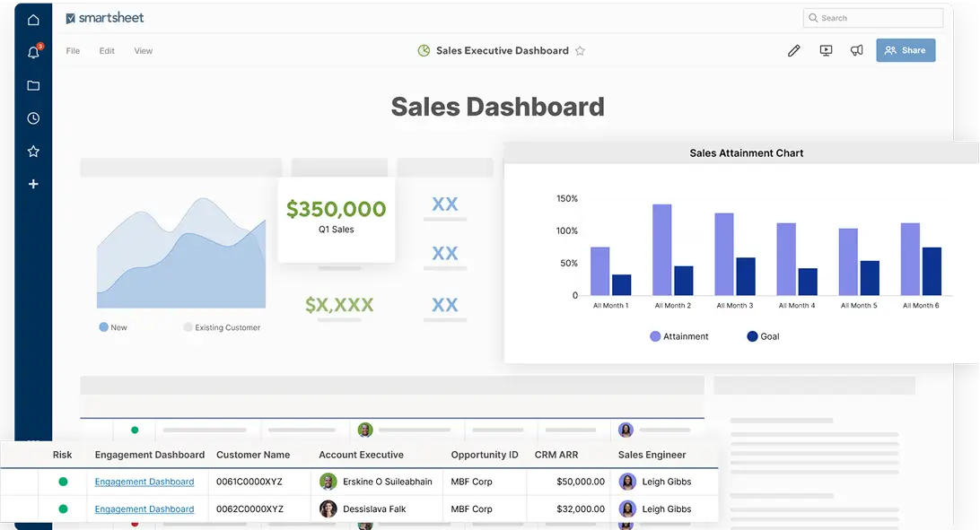Image resolution: width=980 pixels, height=530 pixels.
Task: Click the $X,XXX metric value
Action: pyautogui.click(x=339, y=305)
